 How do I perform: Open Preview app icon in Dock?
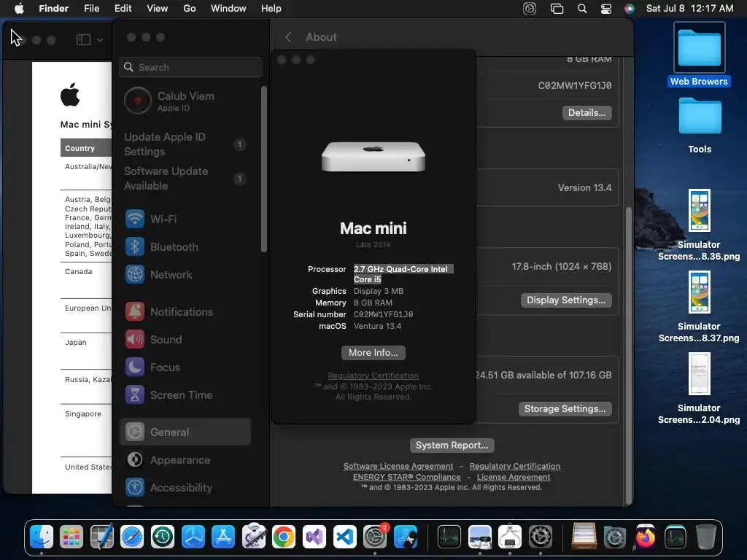pos(480,537)
